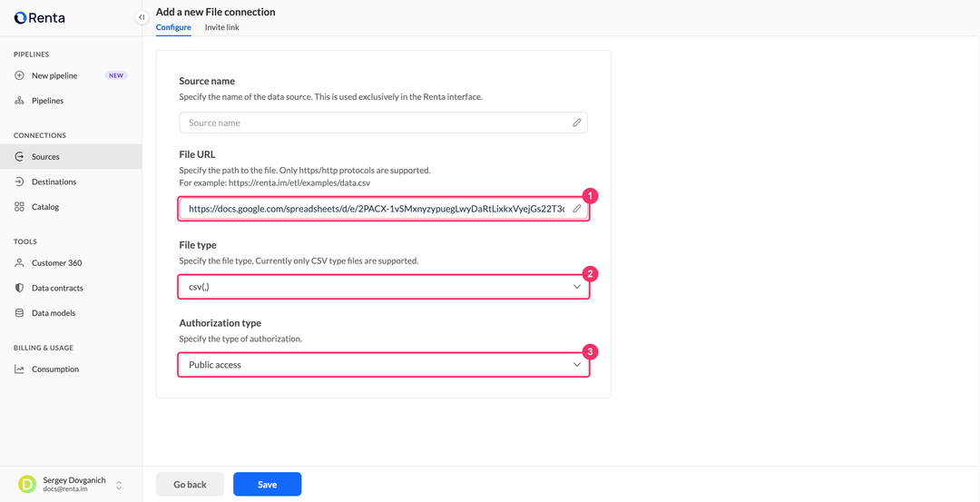The height and width of the screenshot is (502, 980).
Task: Focus the Source name input field
Action: (383, 123)
